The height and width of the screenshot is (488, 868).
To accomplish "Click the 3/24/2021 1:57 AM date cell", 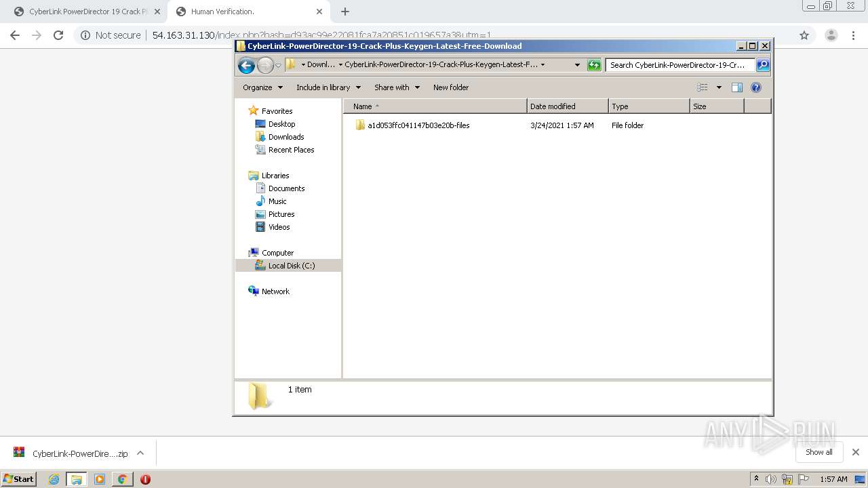I will [x=562, y=125].
